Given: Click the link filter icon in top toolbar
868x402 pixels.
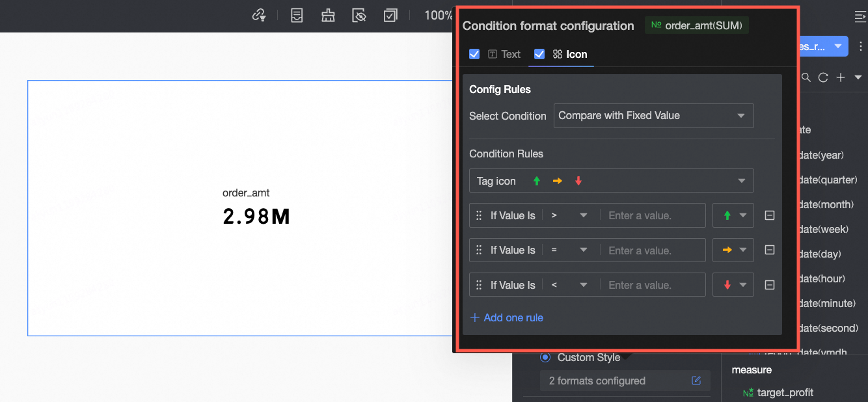Looking at the screenshot, I should (x=259, y=15).
